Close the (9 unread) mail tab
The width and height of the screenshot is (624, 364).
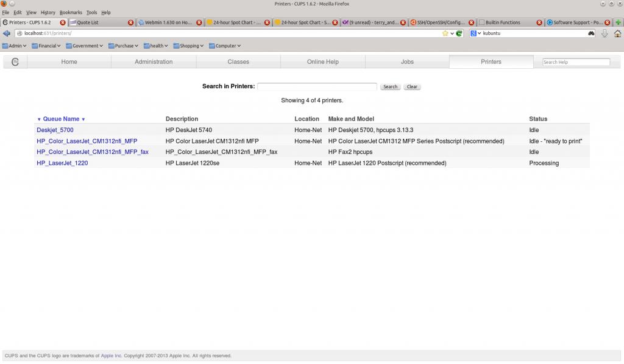(403, 23)
